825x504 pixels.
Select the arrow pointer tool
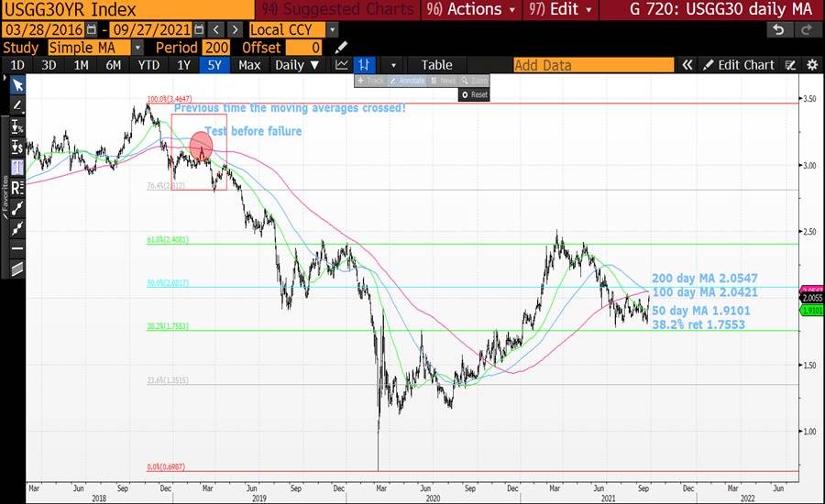click(x=16, y=85)
